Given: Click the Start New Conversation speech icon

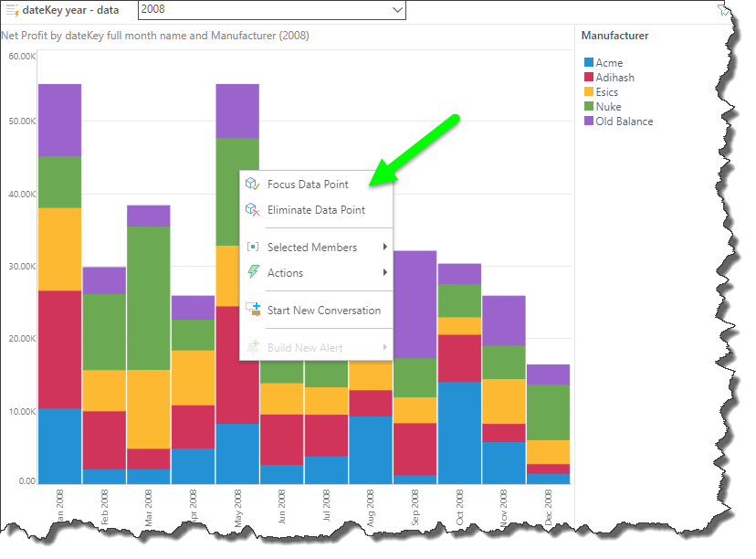Looking at the screenshot, I should point(253,311).
